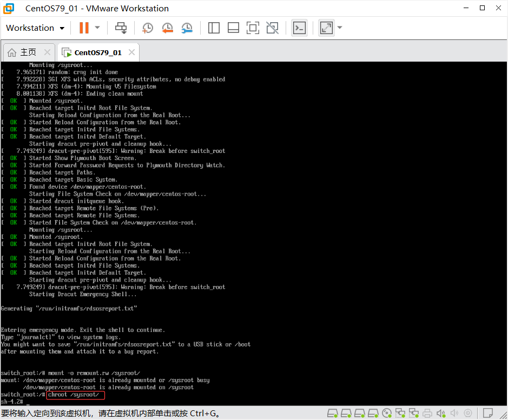Image resolution: width=508 pixels, height=420 pixels.
Task: Click 'random: crng init done' line
Action: pyautogui.click(x=83, y=72)
